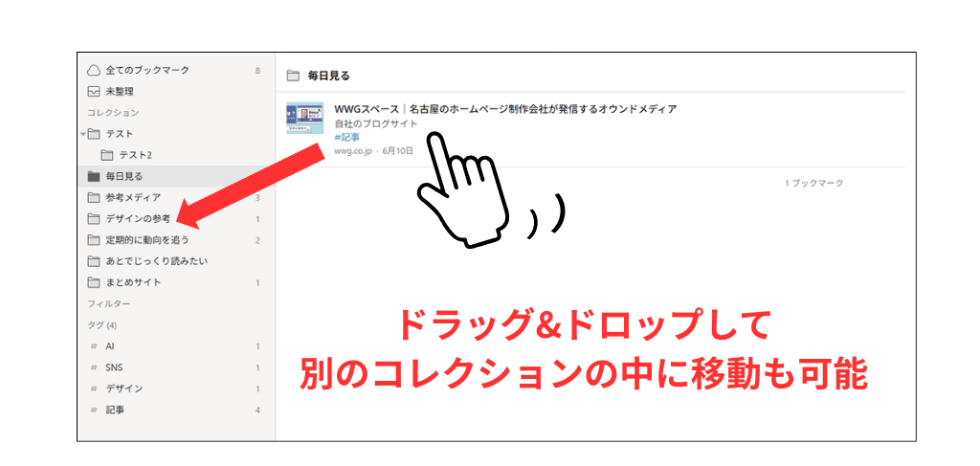
Task: Click the #記事 tag link on bookmark
Action: click(x=347, y=137)
